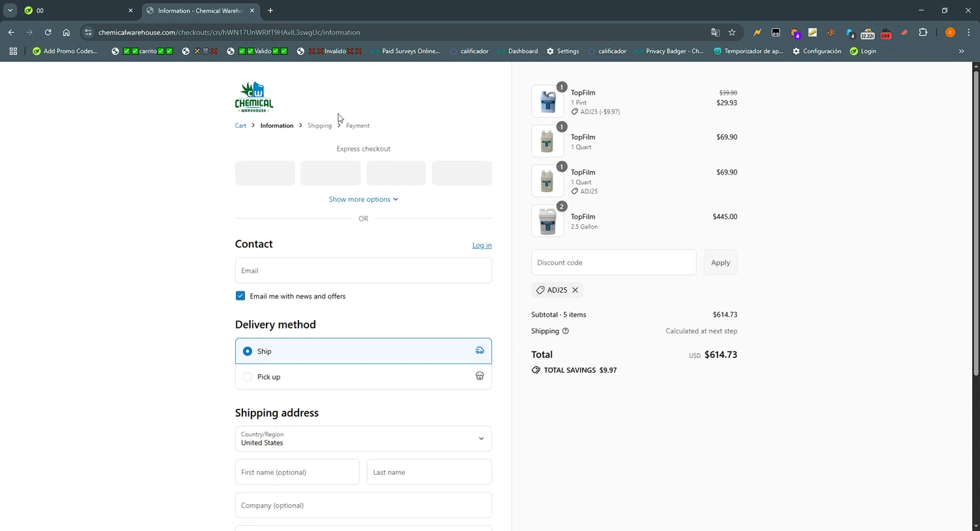Select the Ship delivery method
This screenshot has width=980, height=531.
pyautogui.click(x=363, y=351)
